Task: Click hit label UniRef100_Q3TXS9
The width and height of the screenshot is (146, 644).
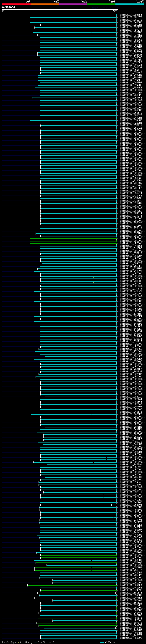Action: tap(131, 183)
